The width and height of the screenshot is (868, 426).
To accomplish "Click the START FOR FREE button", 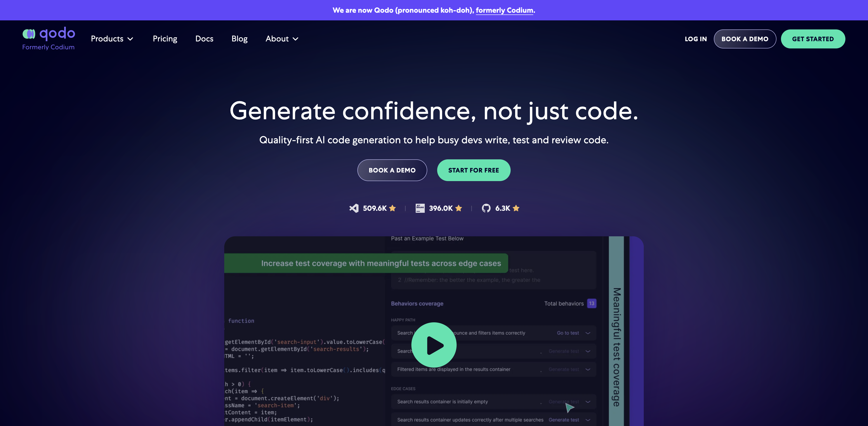I will [x=473, y=170].
